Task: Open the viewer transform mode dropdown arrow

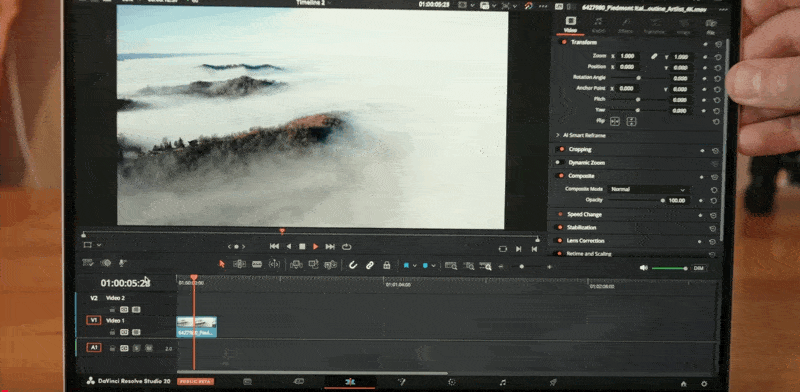Action: click(98, 245)
